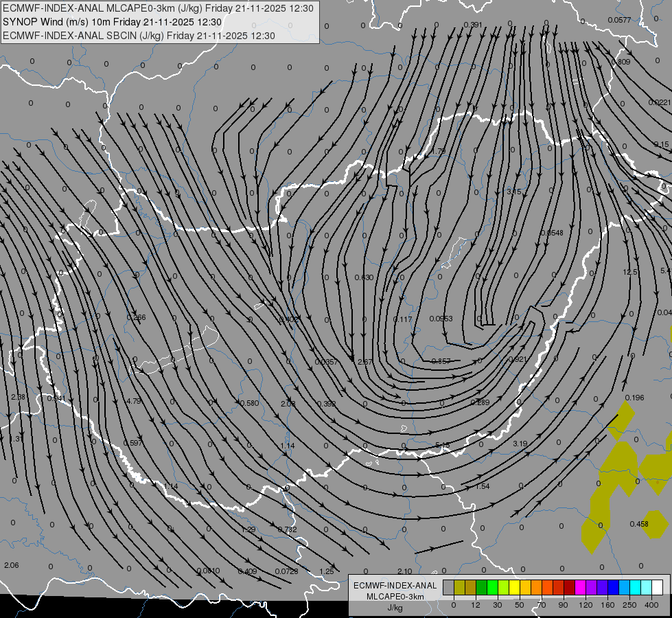Click the legend tick label 50

click(x=519, y=605)
